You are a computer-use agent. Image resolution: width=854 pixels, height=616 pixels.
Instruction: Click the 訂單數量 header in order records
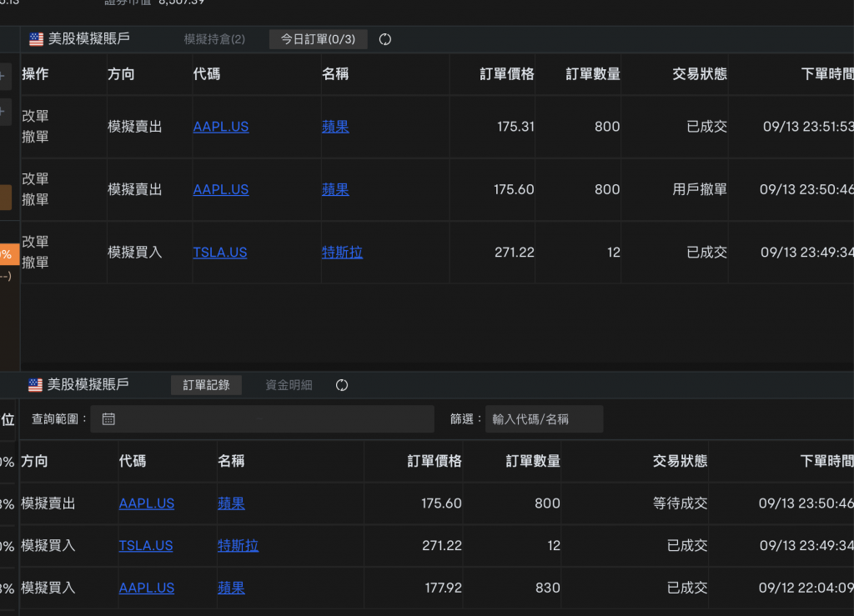533,462
